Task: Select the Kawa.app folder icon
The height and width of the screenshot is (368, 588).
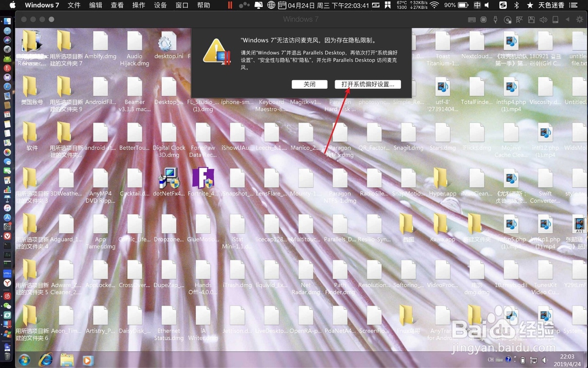Action: coord(443,227)
